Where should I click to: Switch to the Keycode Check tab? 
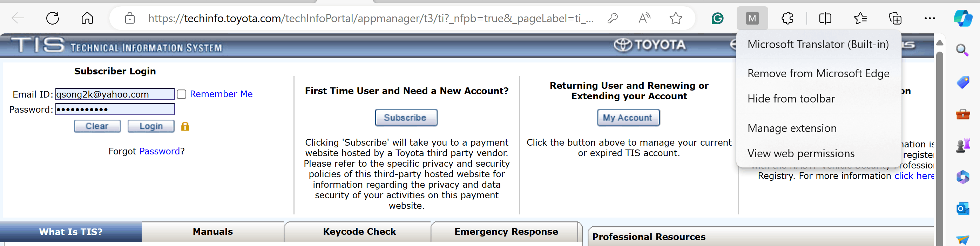coord(359,232)
